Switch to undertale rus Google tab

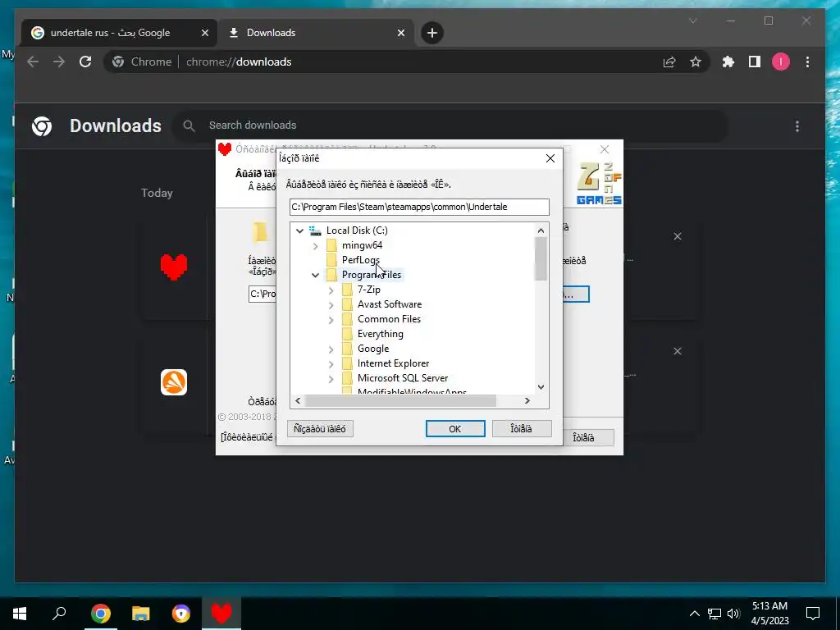(120, 33)
